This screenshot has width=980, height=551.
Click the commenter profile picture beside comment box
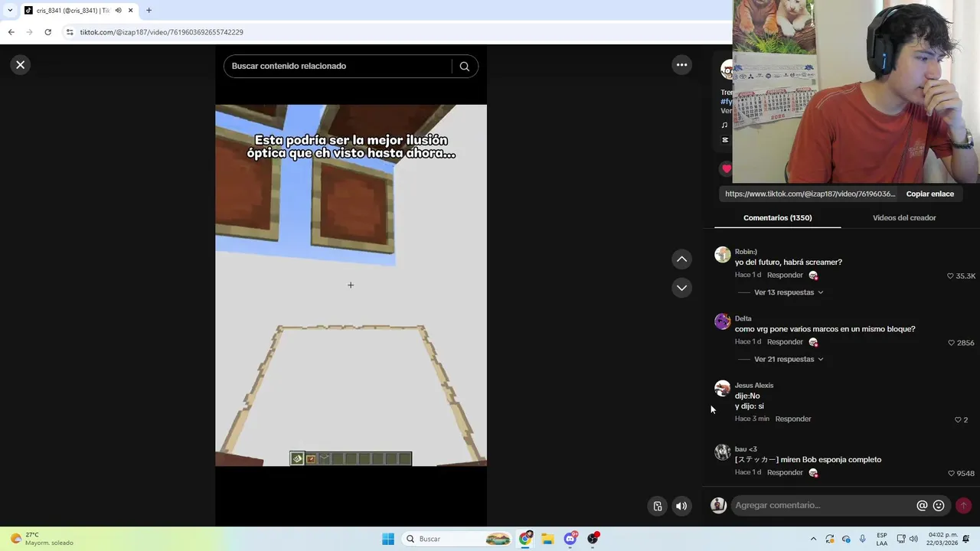click(718, 505)
